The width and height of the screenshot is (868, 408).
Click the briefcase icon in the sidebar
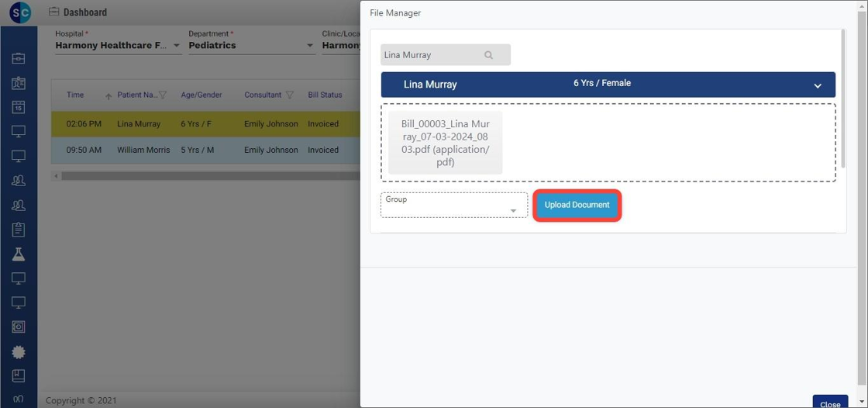19,58
